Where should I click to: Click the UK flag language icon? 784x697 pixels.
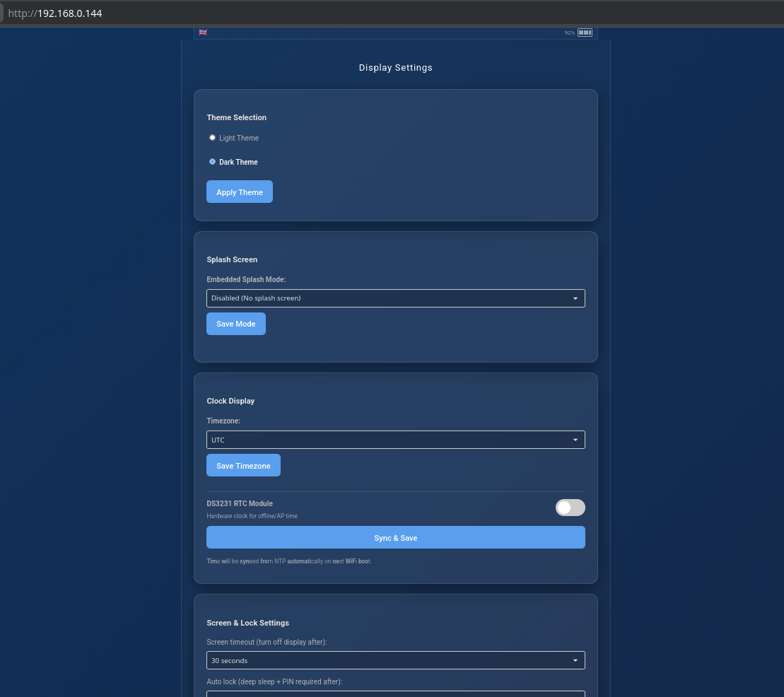pos(203,32)
